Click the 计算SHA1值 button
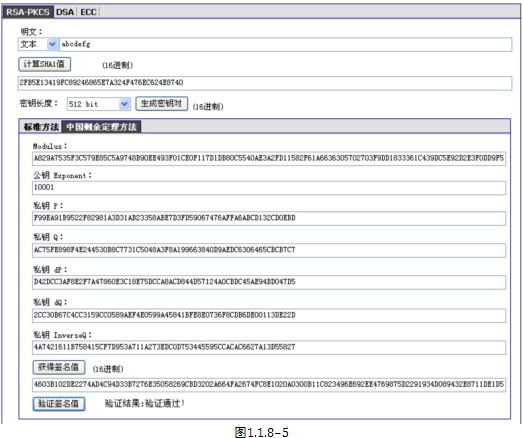The width and height of the screenshot is (523, 438). pos(44,64)
